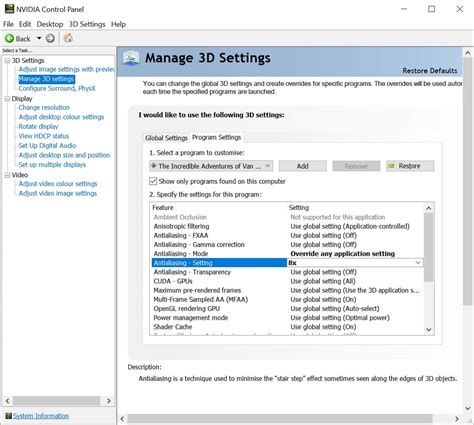474x425 pixels.
Task: Click the Manage 3D Settings header icon
Action: point(131,58)
